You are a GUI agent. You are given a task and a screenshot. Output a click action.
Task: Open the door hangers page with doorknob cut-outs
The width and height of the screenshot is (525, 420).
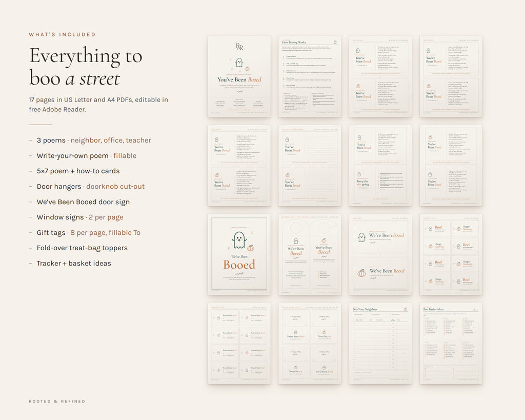pyautogui.click(x=310, y=254)
